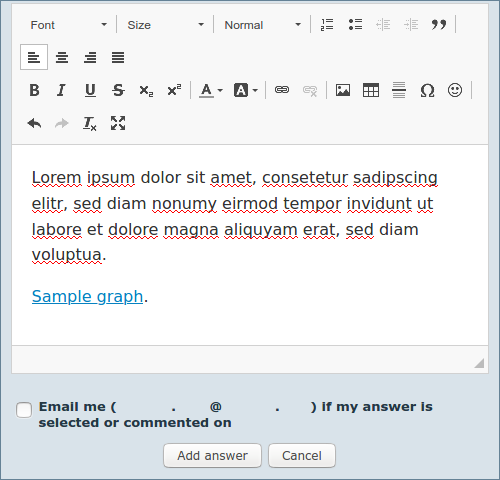Insert a bulleted list
Screen dimensions: 500x480
355,25
